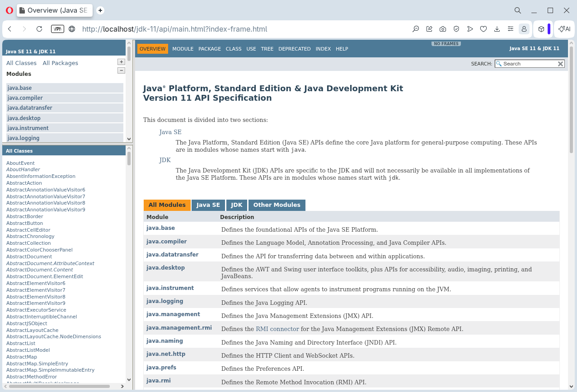This screenshot has height=392, width=577.
Task: Toggle the VPN badge
Action: [x=57, y=29]
